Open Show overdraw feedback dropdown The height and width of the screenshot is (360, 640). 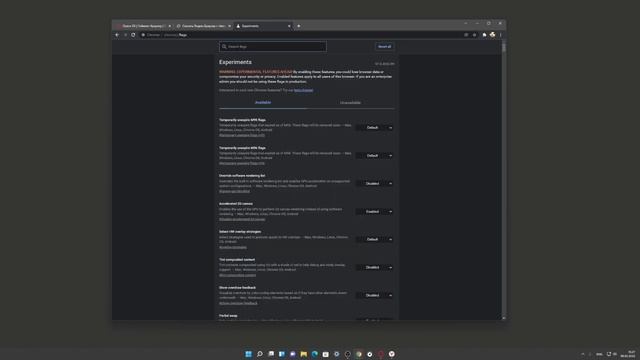(x=375, y=295)
